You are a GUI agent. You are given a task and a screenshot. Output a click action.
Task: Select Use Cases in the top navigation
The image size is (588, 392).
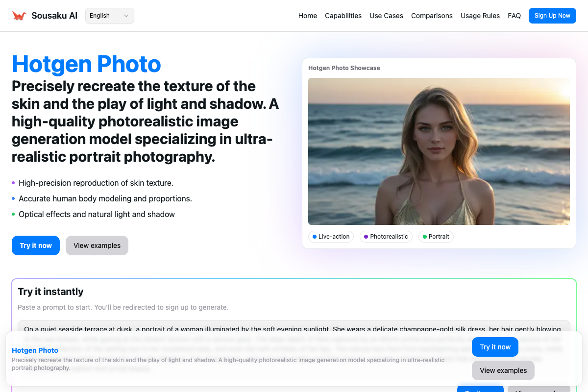[x=386, y=16]
